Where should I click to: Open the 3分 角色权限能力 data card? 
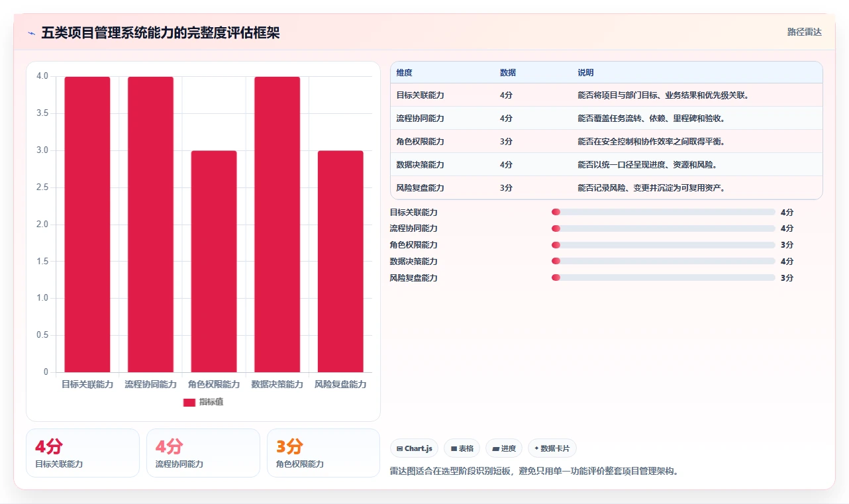coord(324,453)
